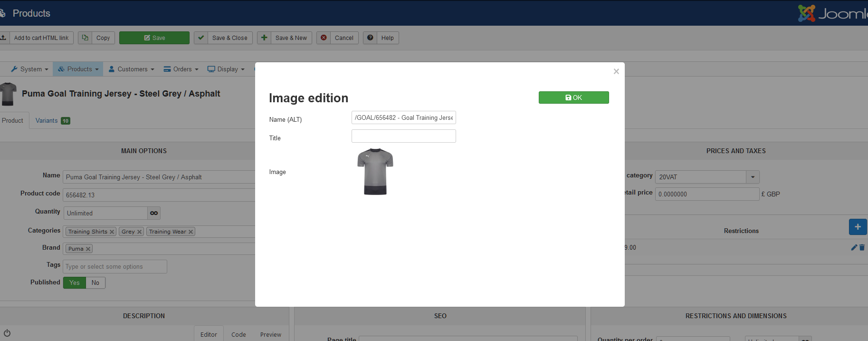Screen dimensions: 868x341
Task: Click the red Cancel icon
Action: (324, 38)
